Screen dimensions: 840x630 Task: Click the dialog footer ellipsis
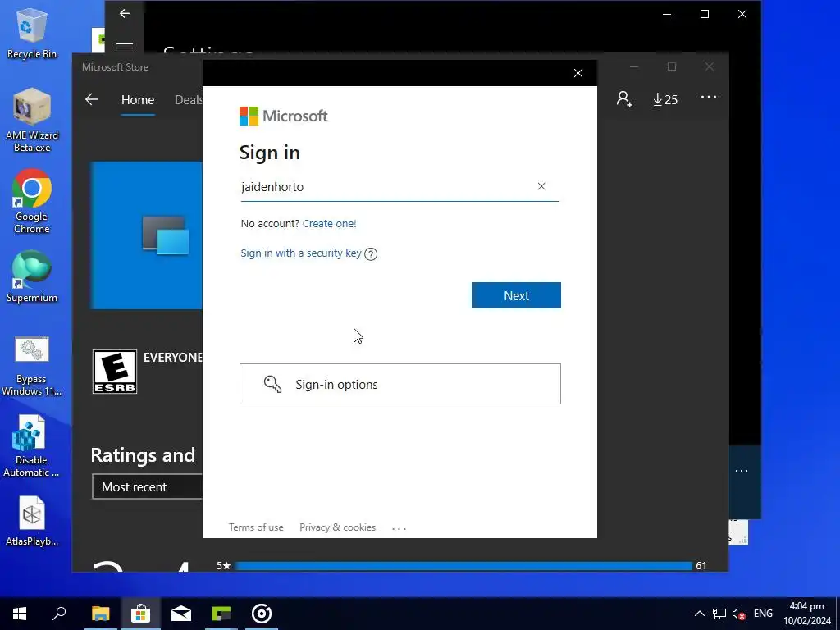click(x=399, y=528)
